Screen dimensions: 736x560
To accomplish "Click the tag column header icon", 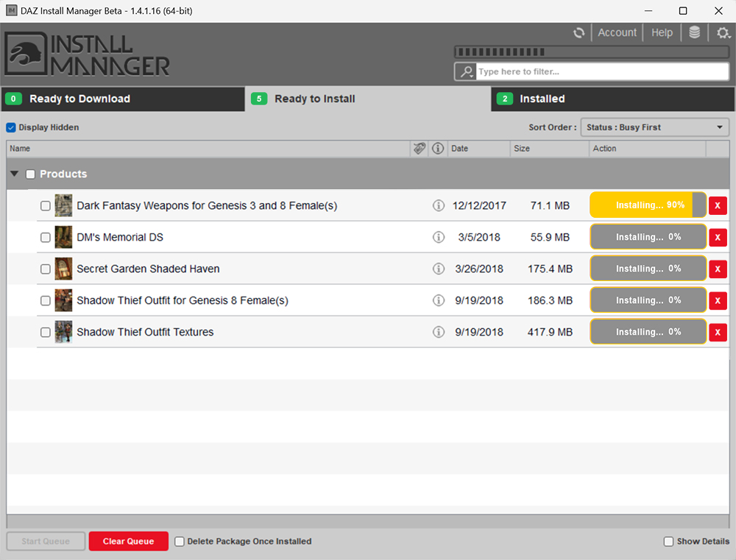I will click(x=419, y=149).
